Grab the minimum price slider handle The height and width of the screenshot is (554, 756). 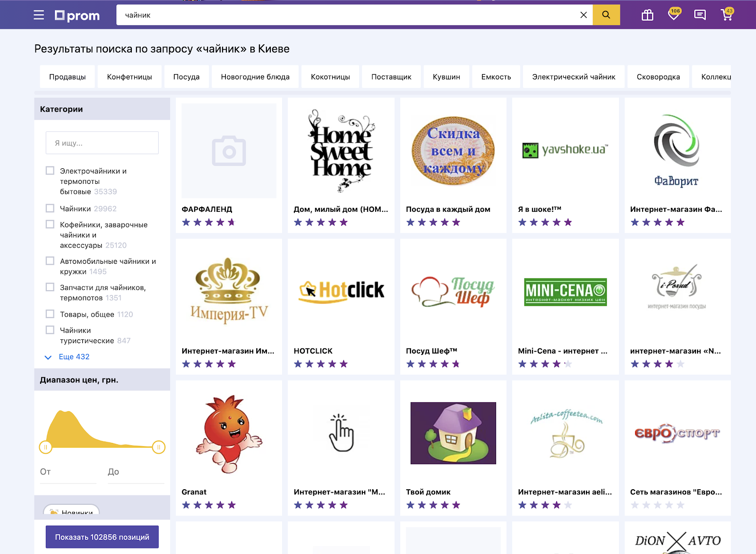point(45,447)
